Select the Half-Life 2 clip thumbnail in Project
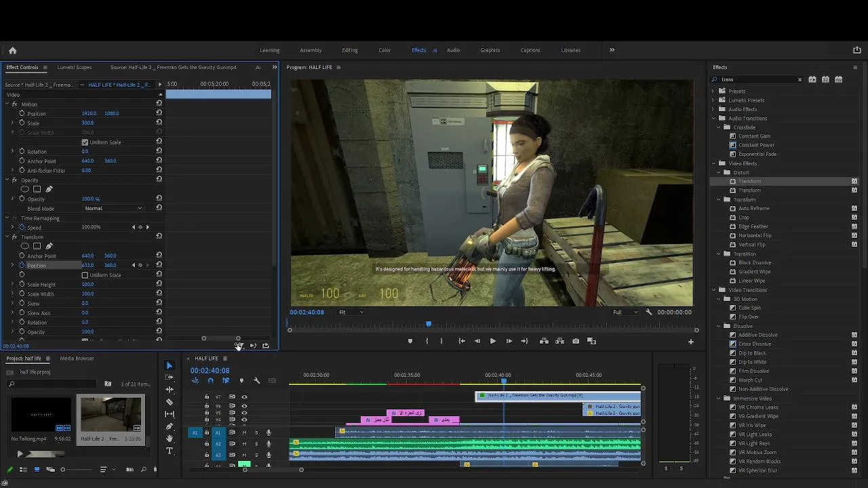This screenshot has width=868, height=488. [x=111, y=415]
